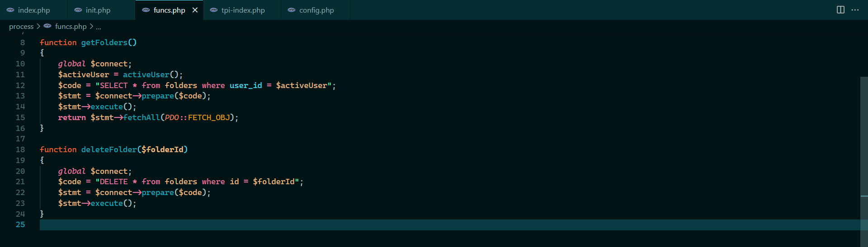The image size is (868, 247).
Task: Click the return keyword on line 15
Action: [x=72, y=117]
